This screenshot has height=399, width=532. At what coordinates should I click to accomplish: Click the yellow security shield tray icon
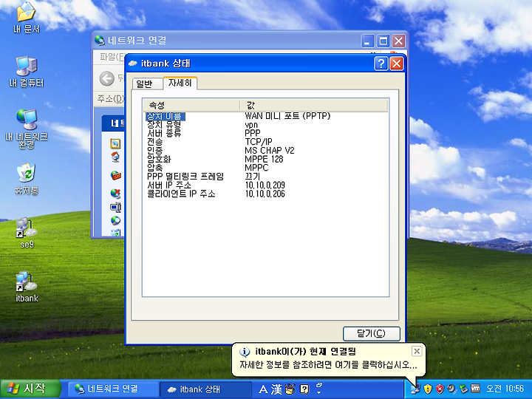[428, 389]
